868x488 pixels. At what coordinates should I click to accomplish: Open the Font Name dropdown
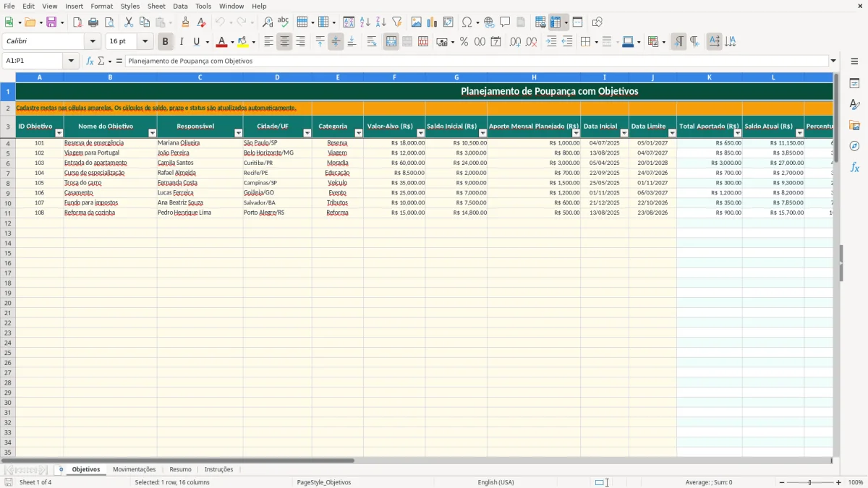(x=93, y=42)
